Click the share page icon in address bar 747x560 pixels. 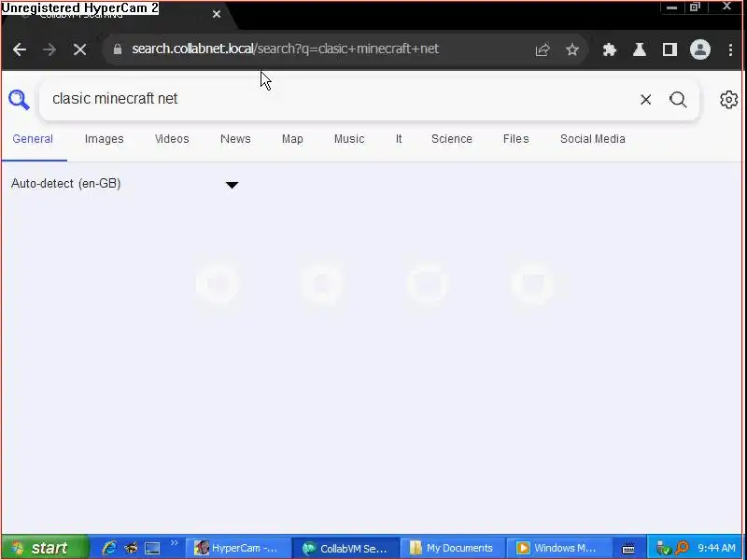coord(543,49)
